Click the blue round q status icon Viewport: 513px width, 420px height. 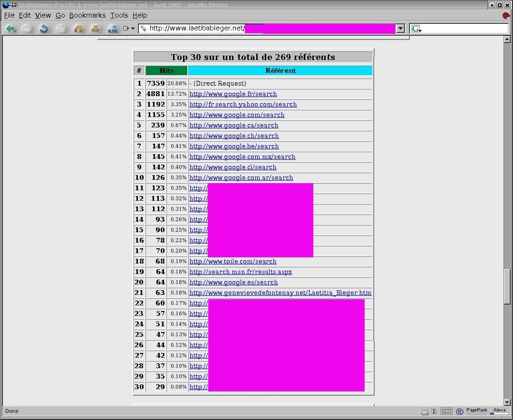pyautogui.click(x=460, y=411)
